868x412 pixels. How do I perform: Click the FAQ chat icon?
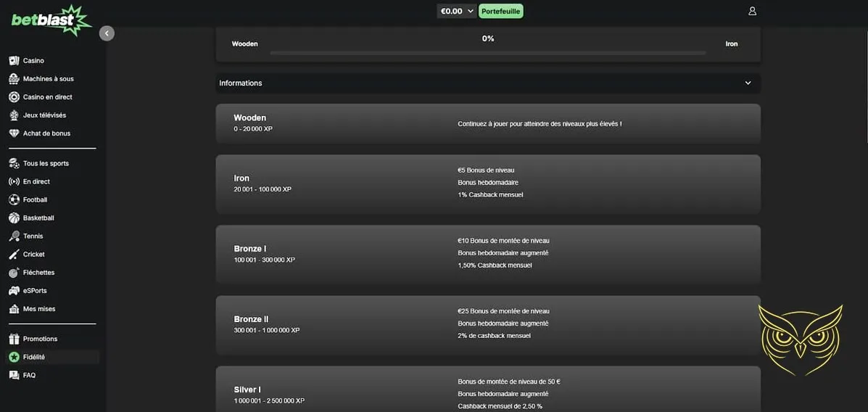[x=14, y=376]
